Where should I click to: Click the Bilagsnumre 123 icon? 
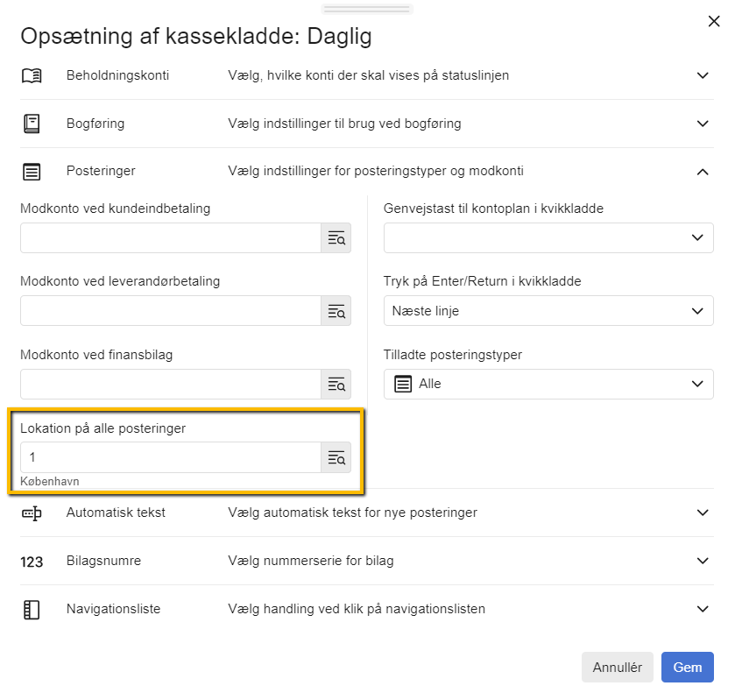coord(32,562)
